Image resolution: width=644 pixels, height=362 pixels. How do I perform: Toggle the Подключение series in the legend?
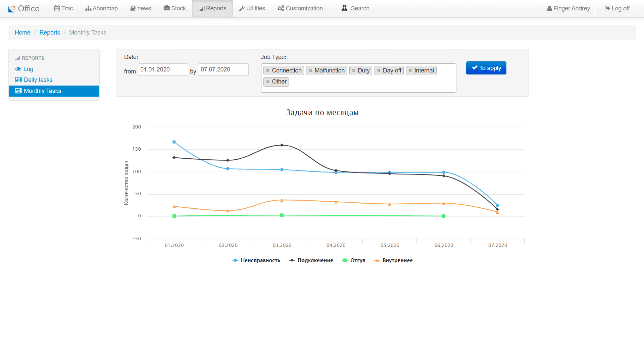click(311, 260)
